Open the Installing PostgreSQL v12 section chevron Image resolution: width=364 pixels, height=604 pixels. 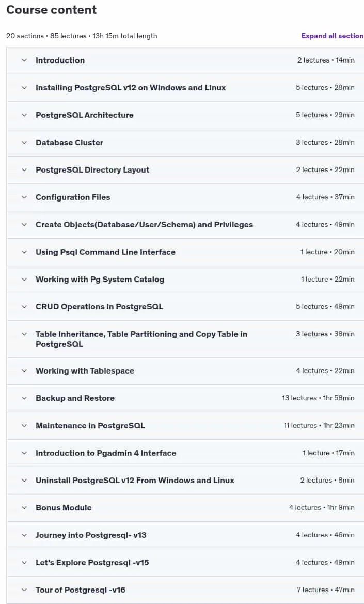click(x=24, y=88)
